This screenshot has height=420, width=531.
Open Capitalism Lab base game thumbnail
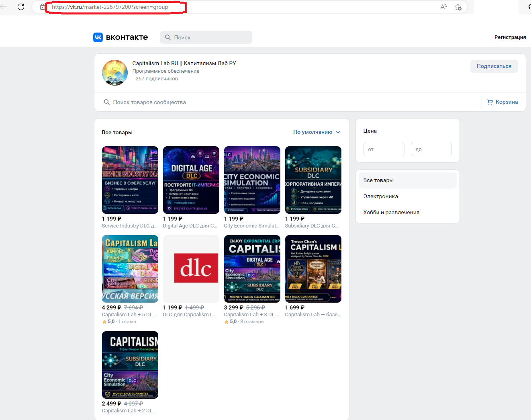(313, 269)
